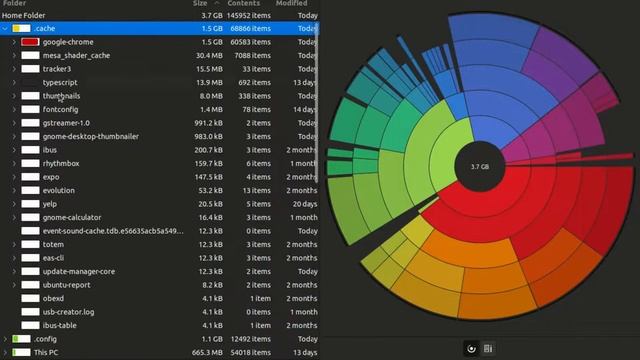This screenshot has height=360, width=640.
Task: Select the yelp folder name
Action: (50, 204)
